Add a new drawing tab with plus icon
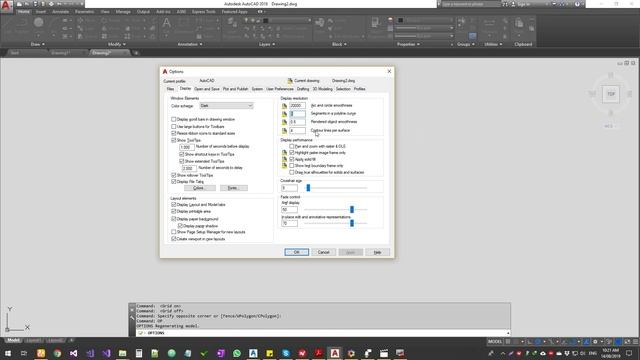The height and width of the screenshot is (360, 640). click(136, 53)
